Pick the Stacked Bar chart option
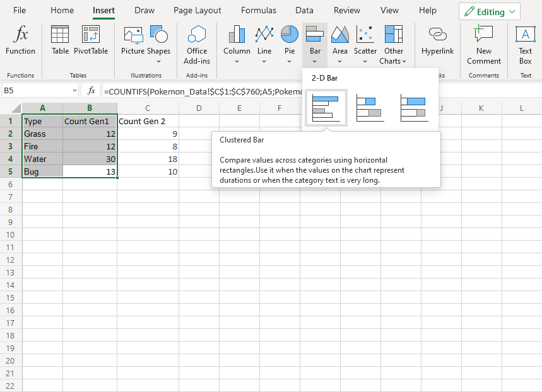This screenshot has width=542, height=392. 370,107
